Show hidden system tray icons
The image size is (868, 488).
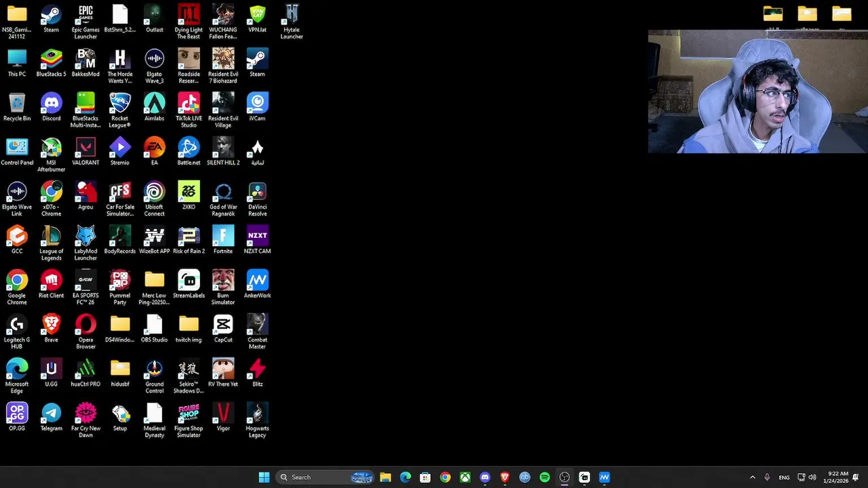click(x=752, y=477)
